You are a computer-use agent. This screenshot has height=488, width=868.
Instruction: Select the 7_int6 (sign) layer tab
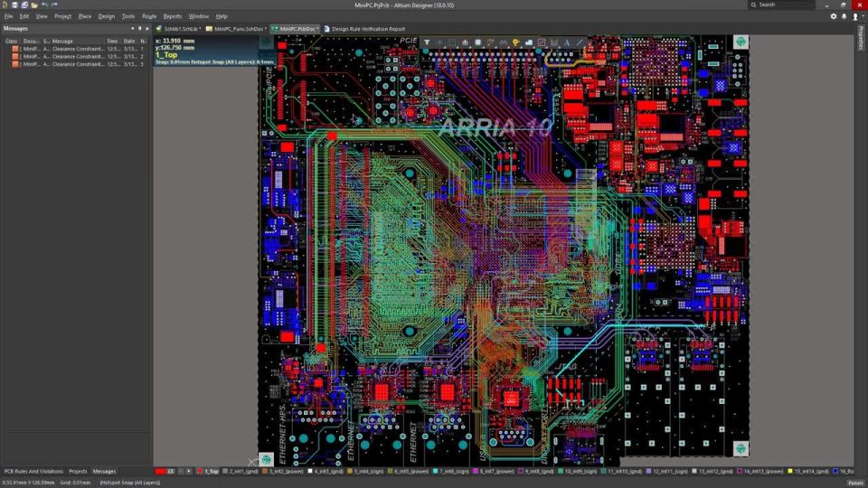click(450, 472)
